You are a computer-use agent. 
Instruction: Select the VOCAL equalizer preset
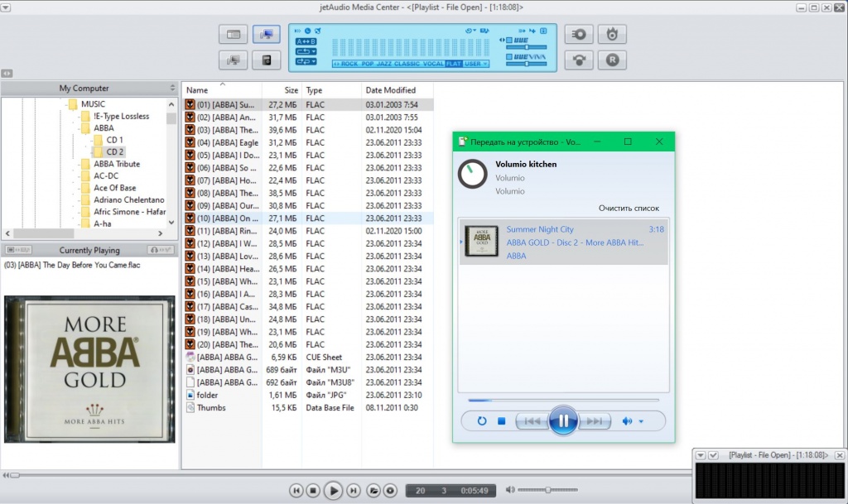tap(433, 64)
